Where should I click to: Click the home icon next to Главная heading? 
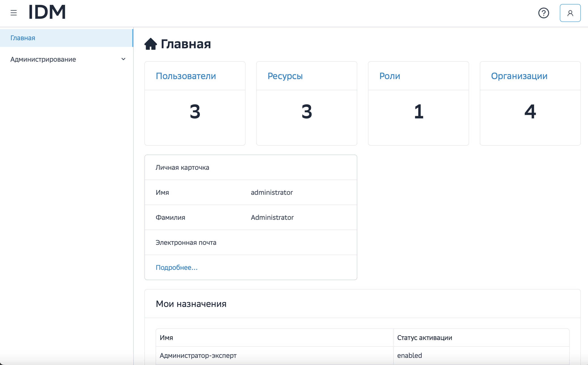pos(150,44)
